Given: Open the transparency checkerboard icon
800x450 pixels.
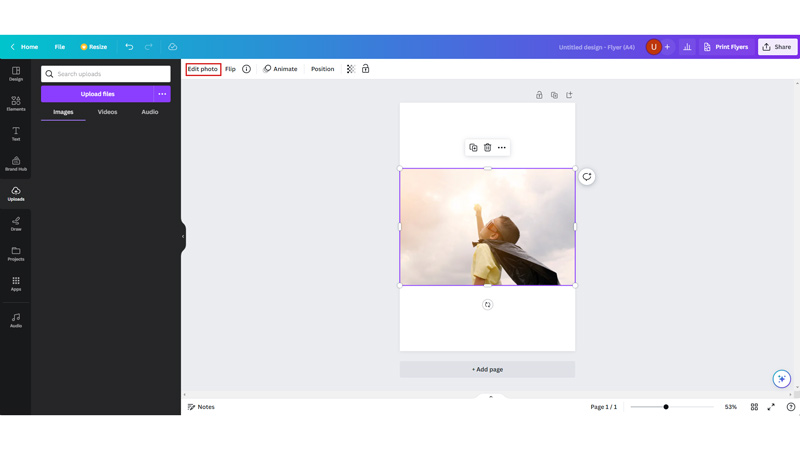Looking at the screenshot, I should (351, 69).
